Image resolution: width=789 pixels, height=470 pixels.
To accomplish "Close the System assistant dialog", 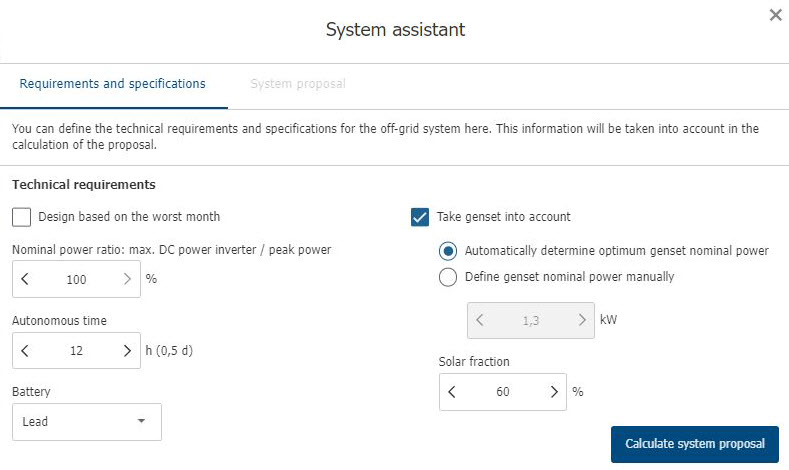I will coord(775,15).
